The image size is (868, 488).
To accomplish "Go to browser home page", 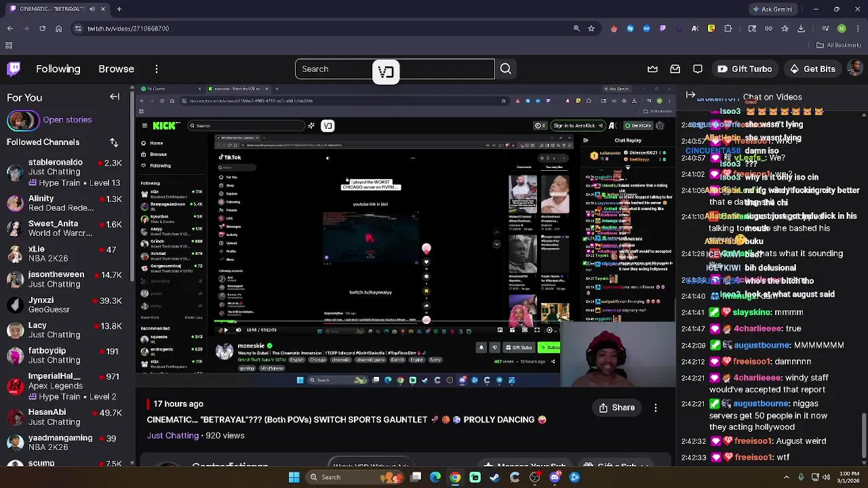I will [x=58, y=28].
